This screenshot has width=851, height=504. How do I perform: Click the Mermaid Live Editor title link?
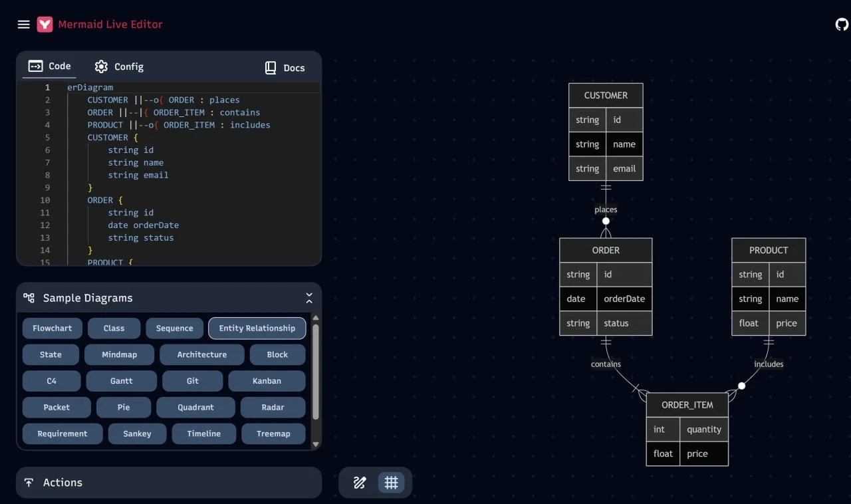pyautogui.click(x=110, y=25)
